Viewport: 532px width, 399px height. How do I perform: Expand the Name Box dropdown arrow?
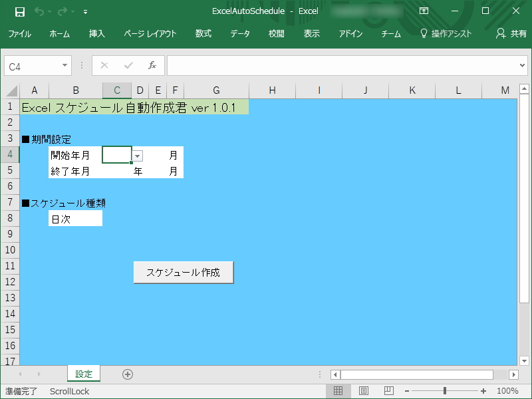pos(65,65)
